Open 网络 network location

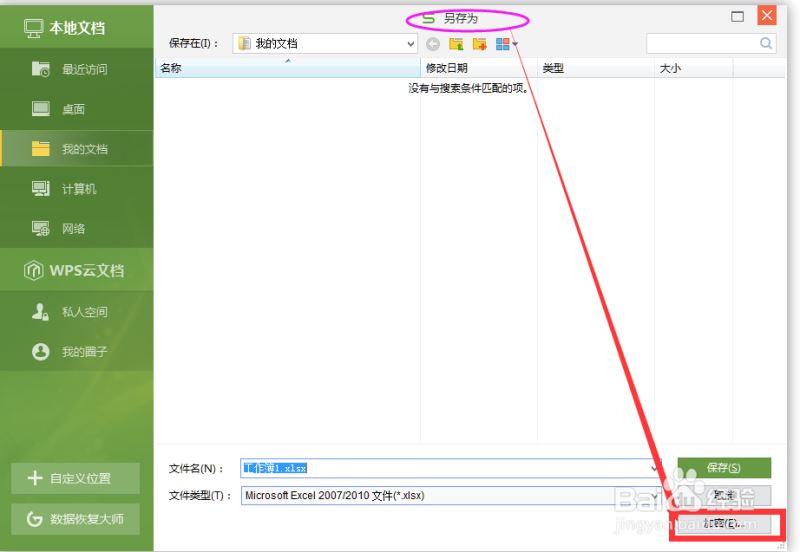tap(77, 229)
